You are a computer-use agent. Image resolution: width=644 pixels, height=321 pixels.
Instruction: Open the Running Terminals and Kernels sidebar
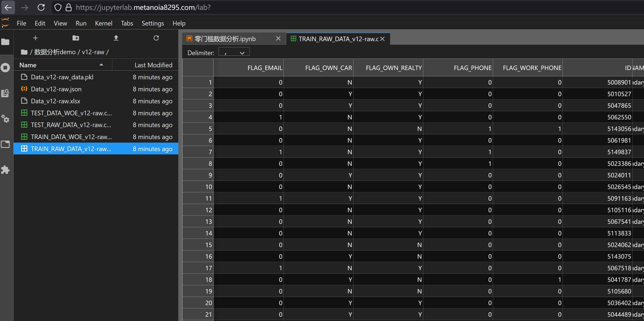5,67
